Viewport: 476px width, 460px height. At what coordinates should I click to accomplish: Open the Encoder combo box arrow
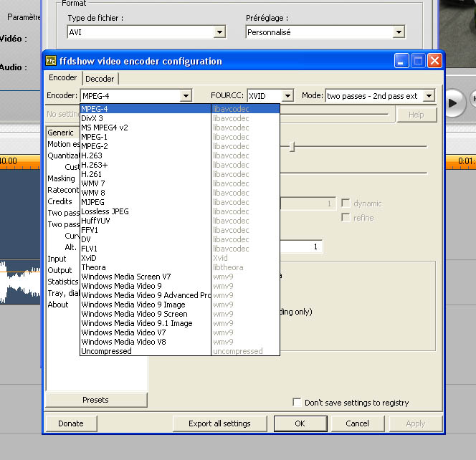click(x=186, y=96)
